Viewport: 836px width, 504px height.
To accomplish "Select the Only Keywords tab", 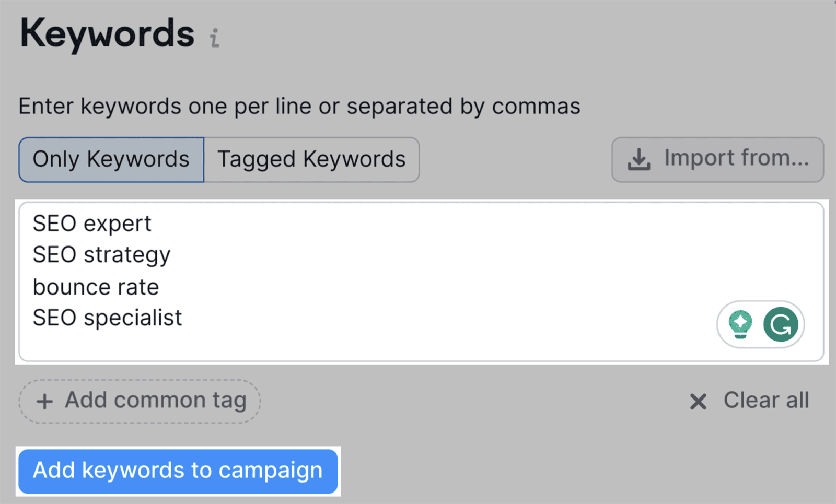I will [111, 160].
